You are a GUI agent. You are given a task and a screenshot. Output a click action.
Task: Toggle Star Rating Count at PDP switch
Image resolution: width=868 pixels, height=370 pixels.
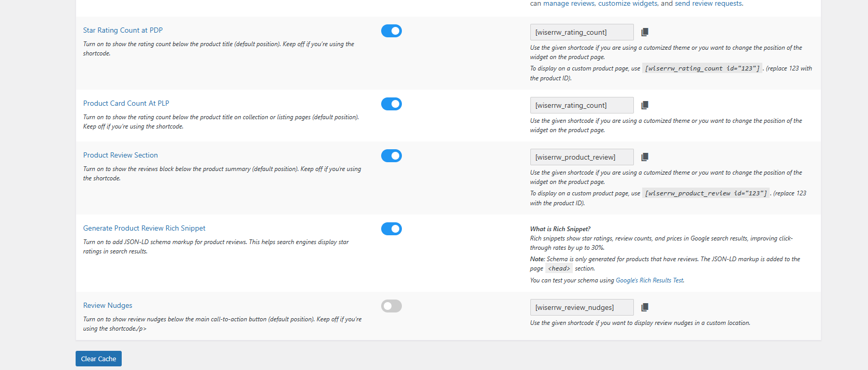392,31
